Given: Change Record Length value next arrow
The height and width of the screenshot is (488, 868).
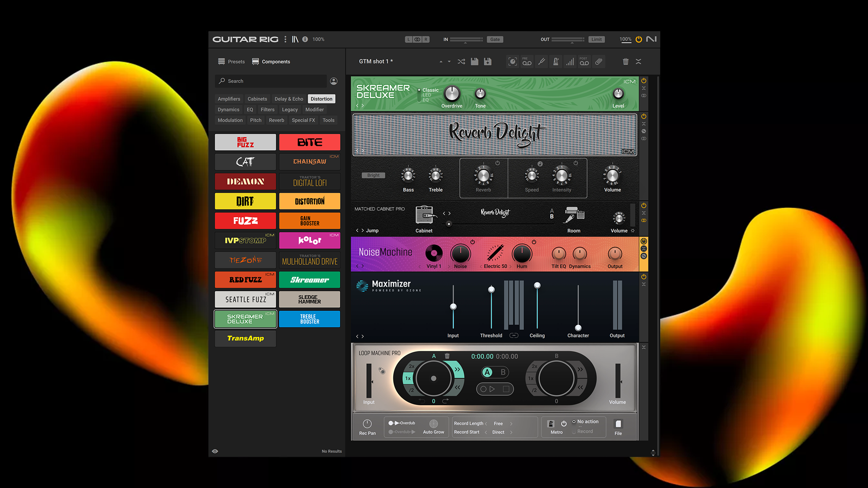Looking at the screenshot, I should [511, 424].
